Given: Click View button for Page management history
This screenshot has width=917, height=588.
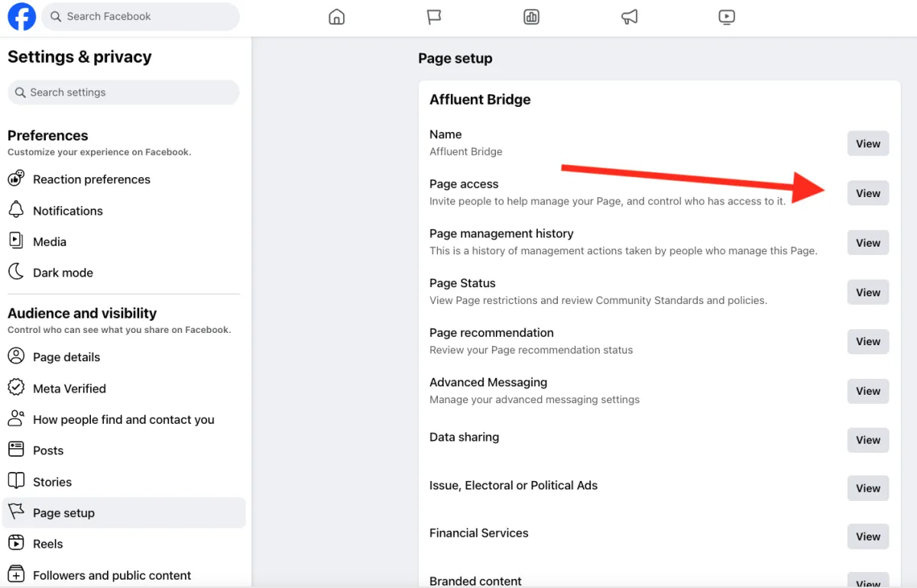Looking at the screenshot, I should [868, 243].
